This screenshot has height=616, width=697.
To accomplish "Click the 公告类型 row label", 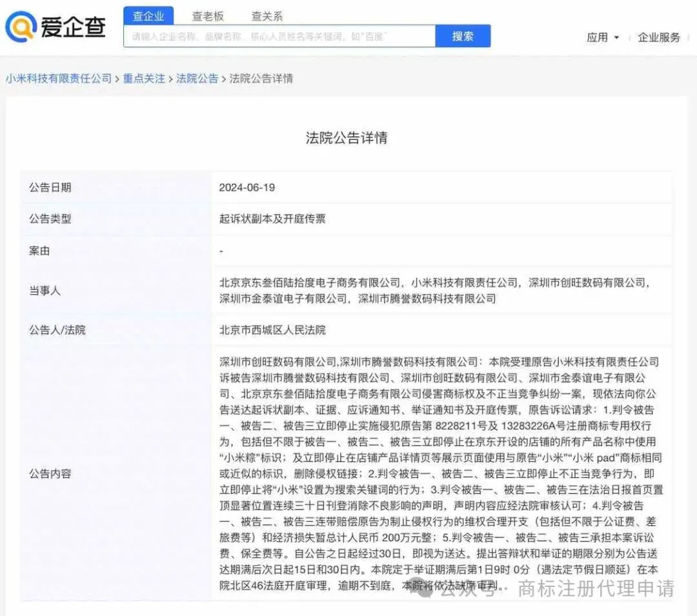I will coord(50,219).
